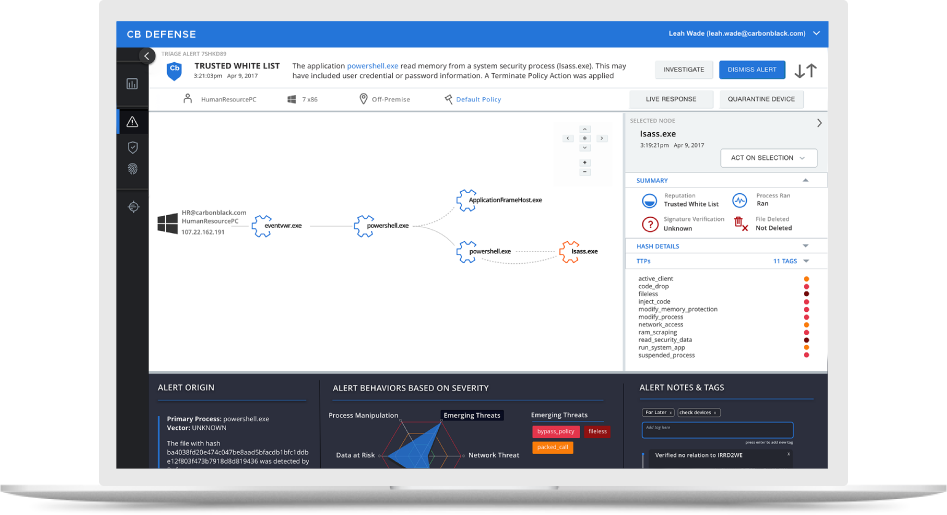This screenshot has height=515, width=947.
Task: Click the ram_scraping TTP entry
Action: point(658,333)
